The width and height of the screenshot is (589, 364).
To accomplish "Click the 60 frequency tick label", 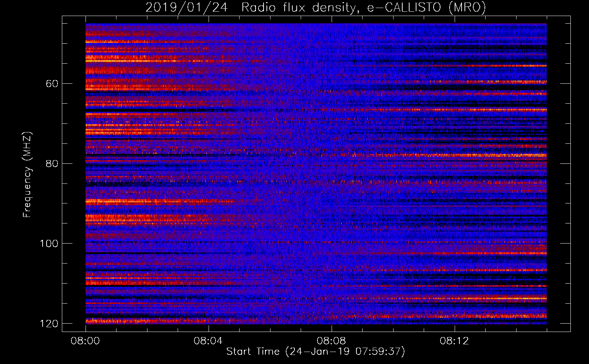I will pos(52,84).
